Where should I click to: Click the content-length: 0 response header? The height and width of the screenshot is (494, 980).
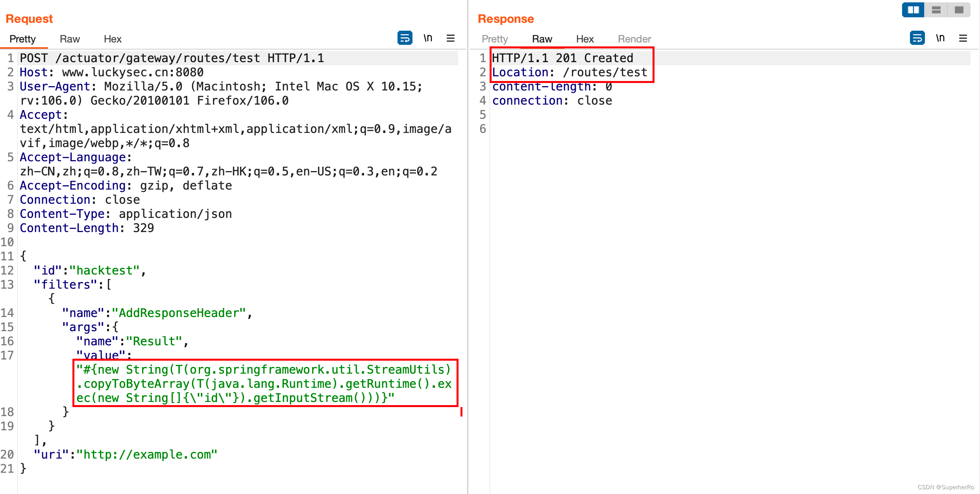(552, 87)
